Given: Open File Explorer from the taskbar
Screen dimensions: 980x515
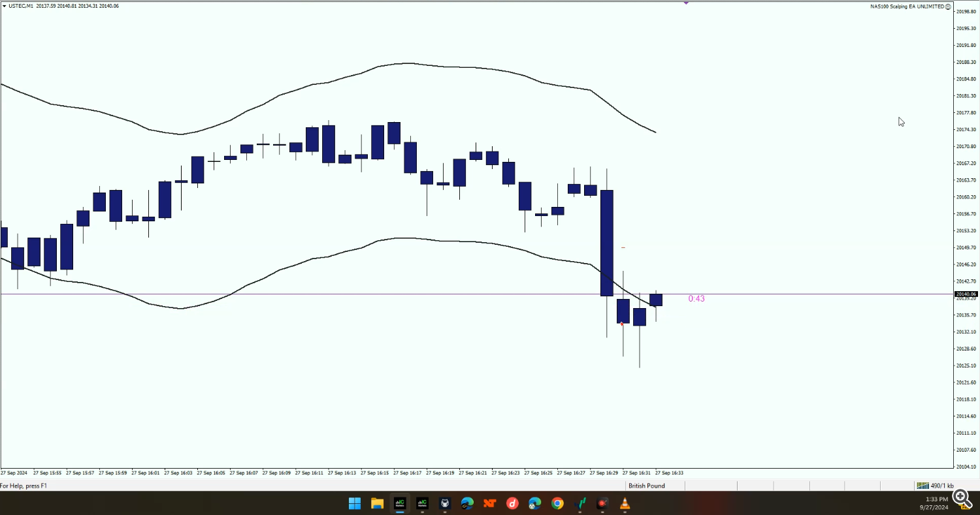Looking at the screenshot, I should tap(377, 503).
